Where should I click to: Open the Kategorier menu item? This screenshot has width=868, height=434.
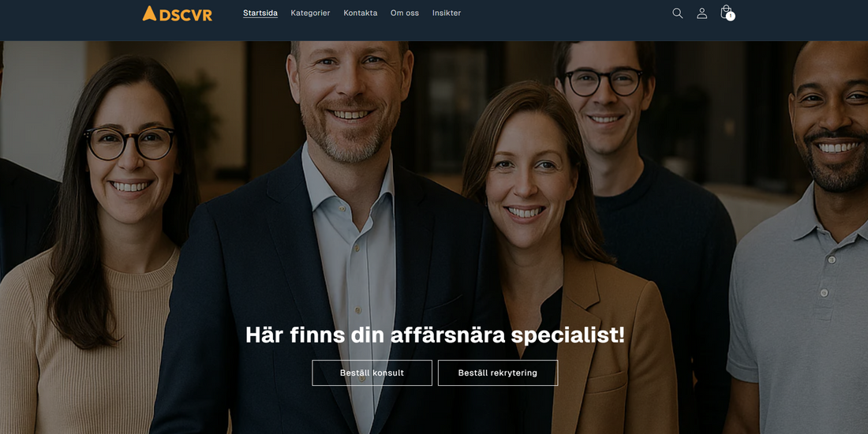coord(310,13)
